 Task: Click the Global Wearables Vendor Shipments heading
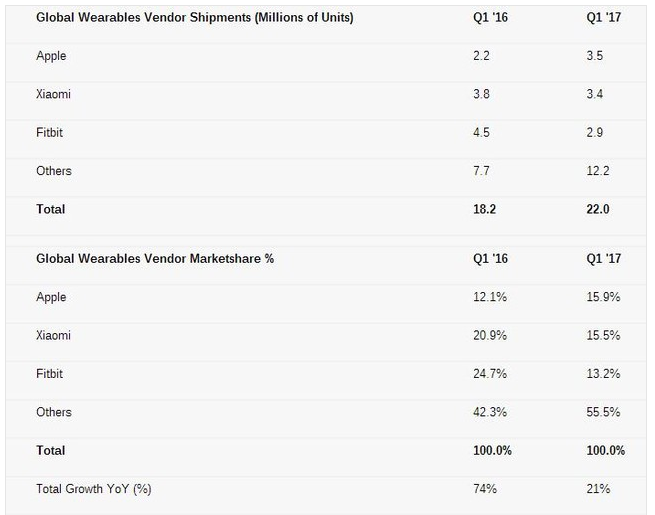[x=195, y=18]
